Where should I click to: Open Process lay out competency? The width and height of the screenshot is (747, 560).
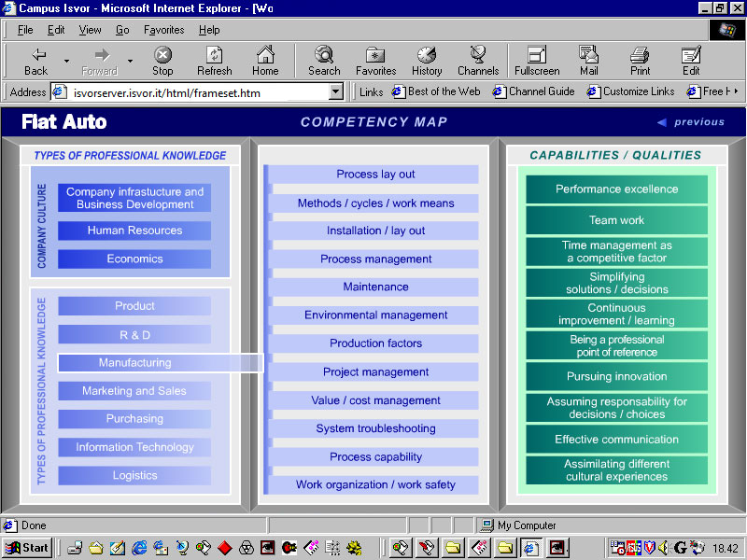(375, 175)
